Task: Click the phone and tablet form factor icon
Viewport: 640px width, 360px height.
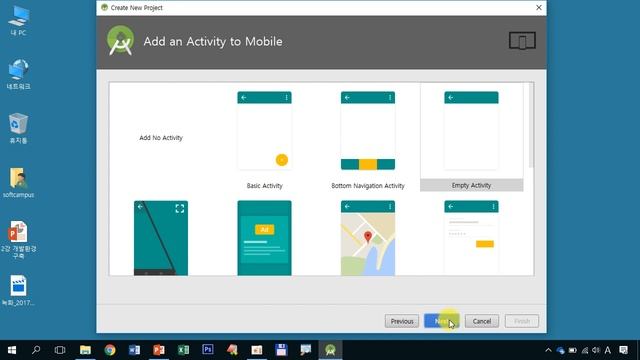Action: coord(522,40)
